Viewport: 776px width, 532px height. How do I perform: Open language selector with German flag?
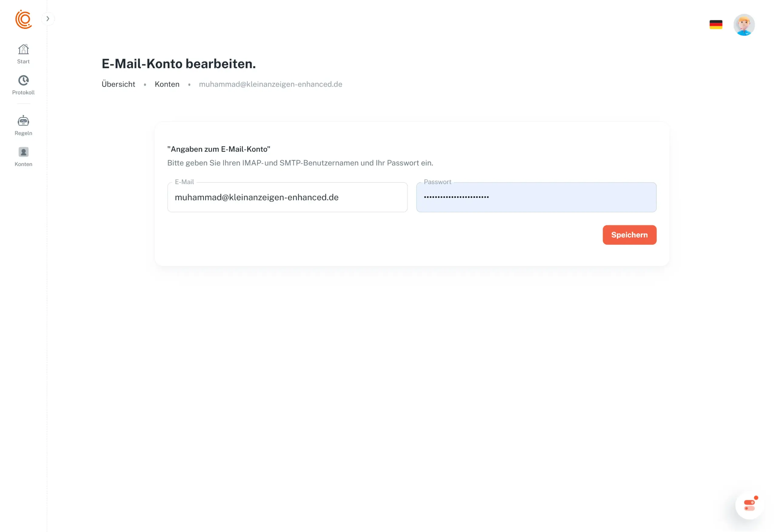(x=716, y=25)
